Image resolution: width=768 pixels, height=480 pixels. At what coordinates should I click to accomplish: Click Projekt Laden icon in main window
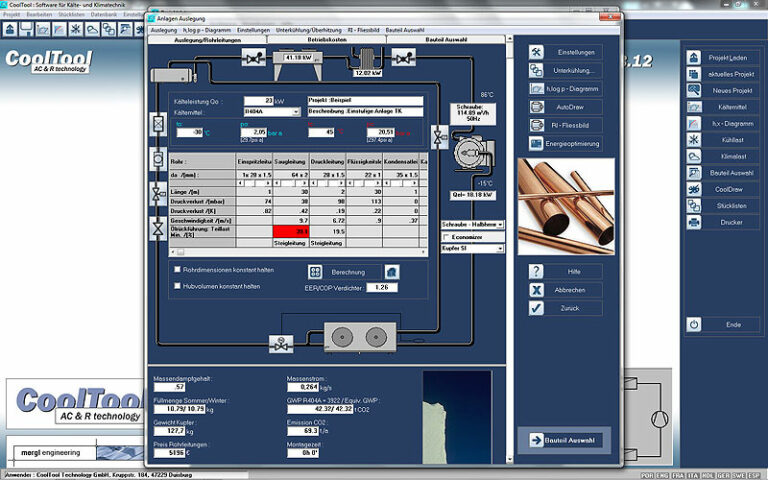694,58
